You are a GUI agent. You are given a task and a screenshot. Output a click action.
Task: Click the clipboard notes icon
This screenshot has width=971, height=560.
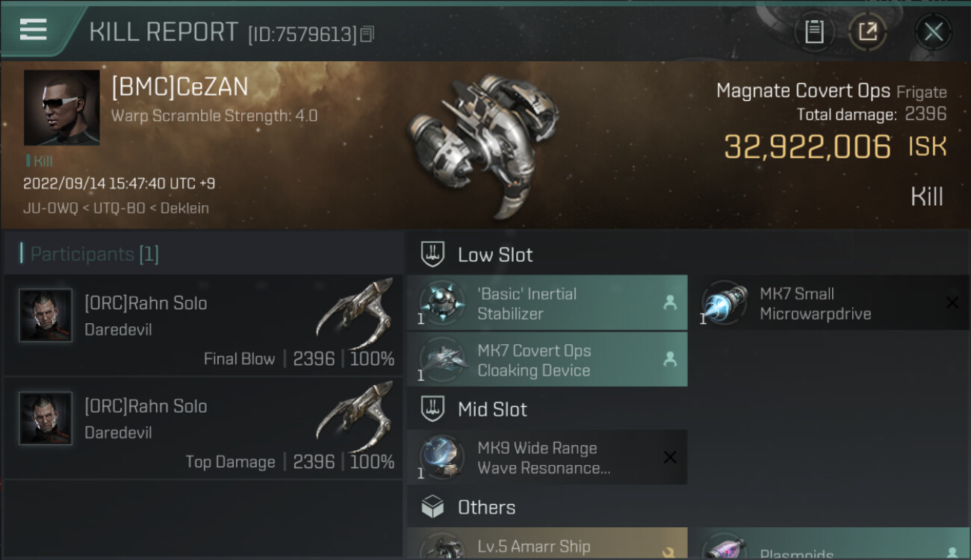point(814,31)
